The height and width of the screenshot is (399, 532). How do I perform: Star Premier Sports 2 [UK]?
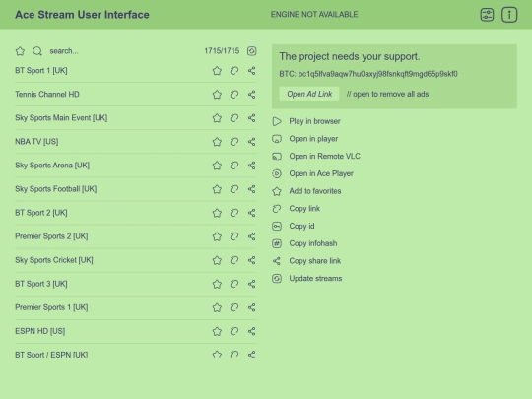[217, 236]
